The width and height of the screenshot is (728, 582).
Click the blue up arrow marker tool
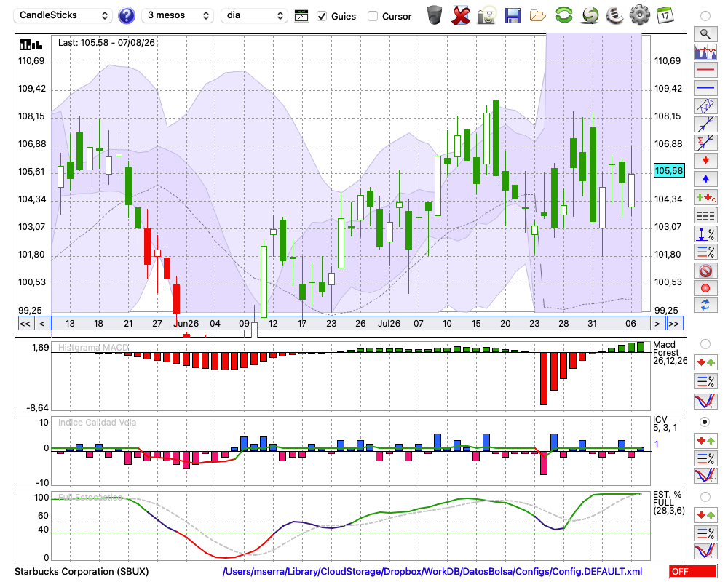pyautogui.click(x=705, y=179)
